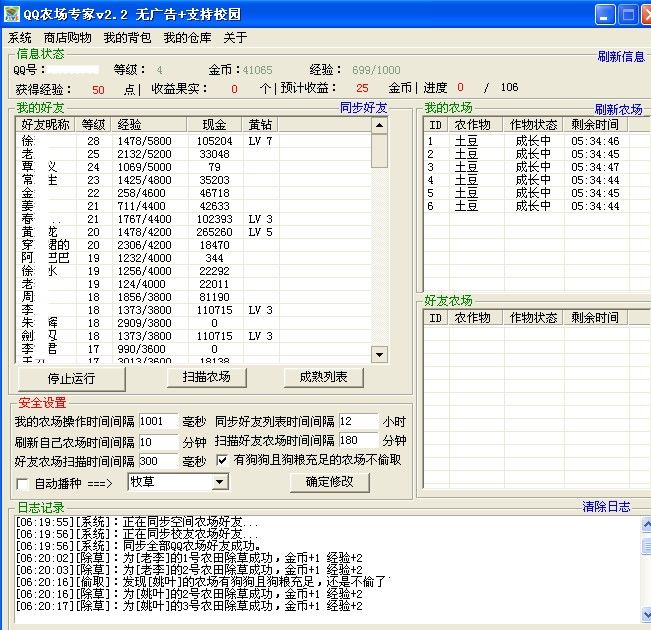
Task: Sort friends by 等级 column header
Action: click(93, 125)
